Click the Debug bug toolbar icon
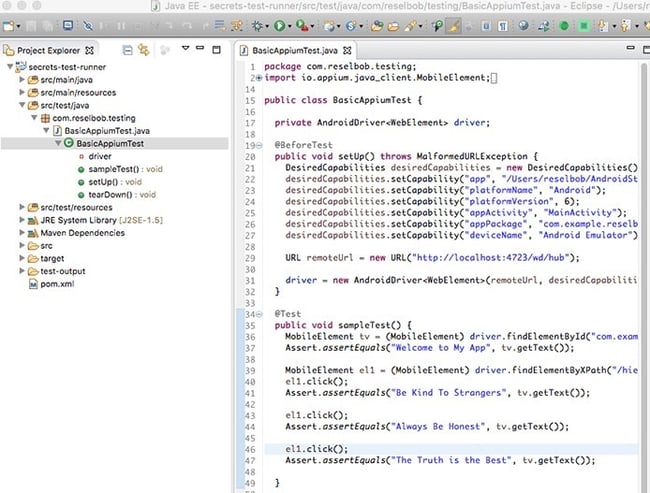Viewport: 650px width, 493px height. (257, 26)
